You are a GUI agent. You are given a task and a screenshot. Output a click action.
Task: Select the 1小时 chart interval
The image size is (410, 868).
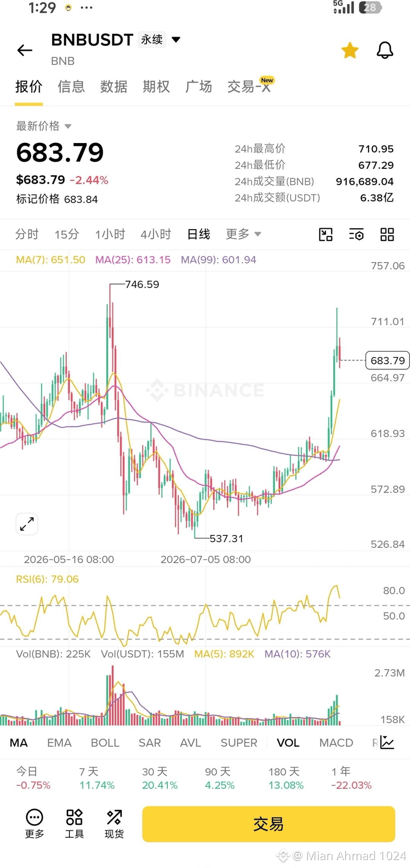coord(110,234)
